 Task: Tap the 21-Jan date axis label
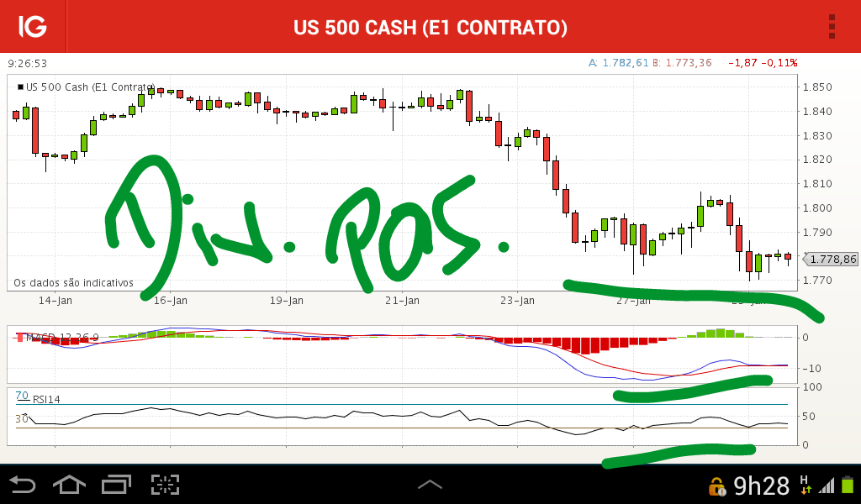pos(402,301)
